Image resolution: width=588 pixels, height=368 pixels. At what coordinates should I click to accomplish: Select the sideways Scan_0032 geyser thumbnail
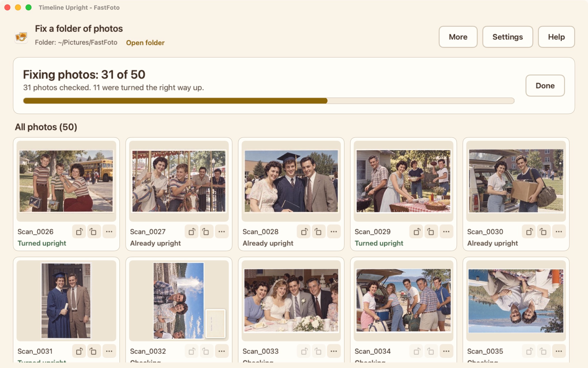click(x=179, y=301)
